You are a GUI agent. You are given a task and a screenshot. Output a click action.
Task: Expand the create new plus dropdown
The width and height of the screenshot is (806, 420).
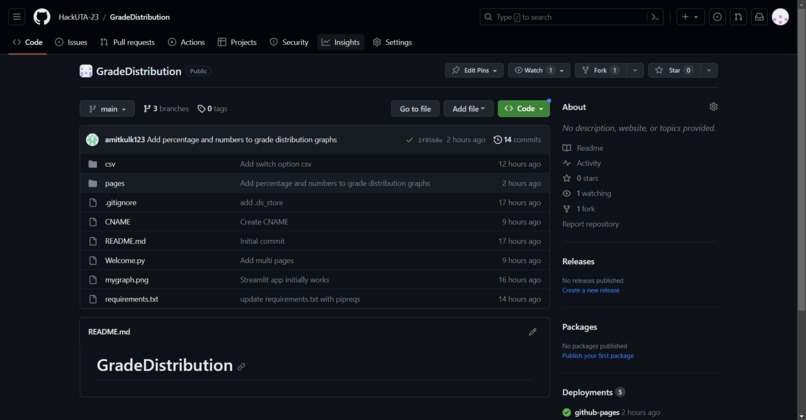(690, 17)
